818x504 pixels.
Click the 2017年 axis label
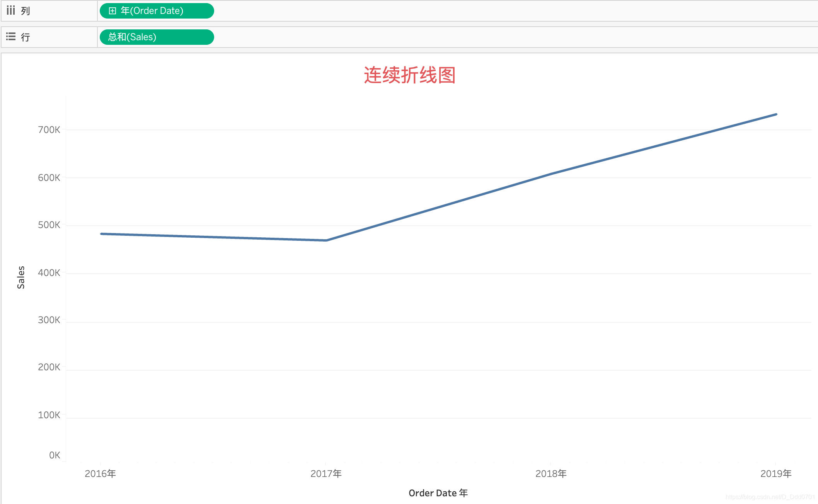[326, 473]
